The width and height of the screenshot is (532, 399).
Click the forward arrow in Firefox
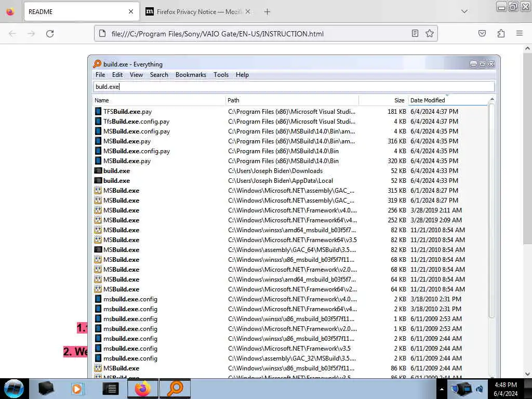coord(31,34)
